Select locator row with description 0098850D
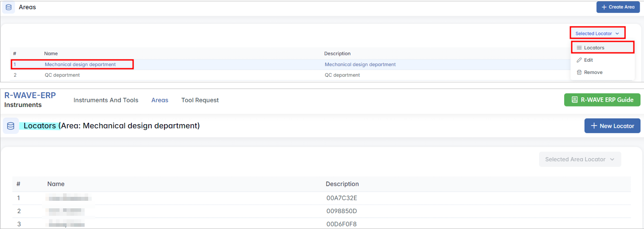The height and width of the screenshot is (229, 644). pos(341,211)
